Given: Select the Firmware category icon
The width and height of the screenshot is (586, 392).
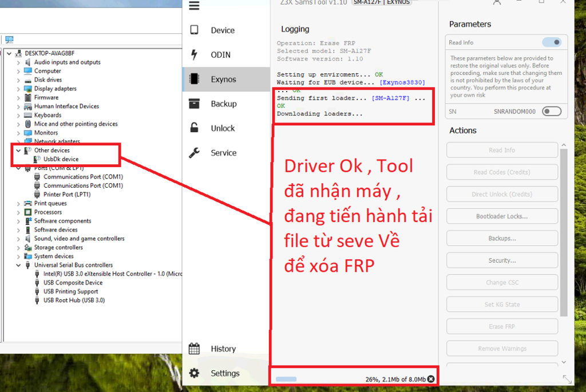Looking at the screenshot, I should coord(27,97).
